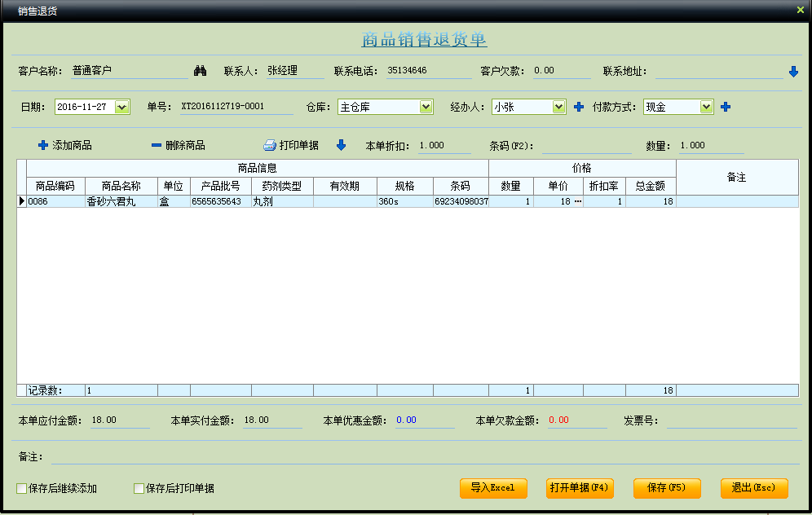Click the 数量 input field above table
812x515 pixels.
pos(711,146)
